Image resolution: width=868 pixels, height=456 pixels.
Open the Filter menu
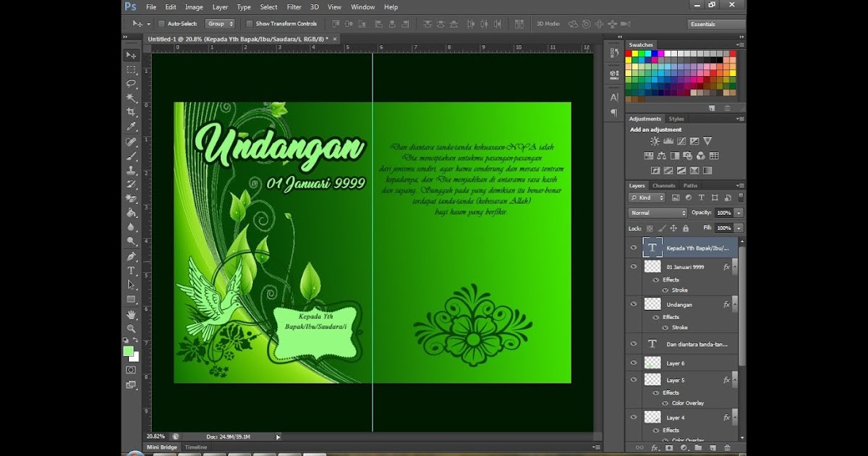point(294,7)
